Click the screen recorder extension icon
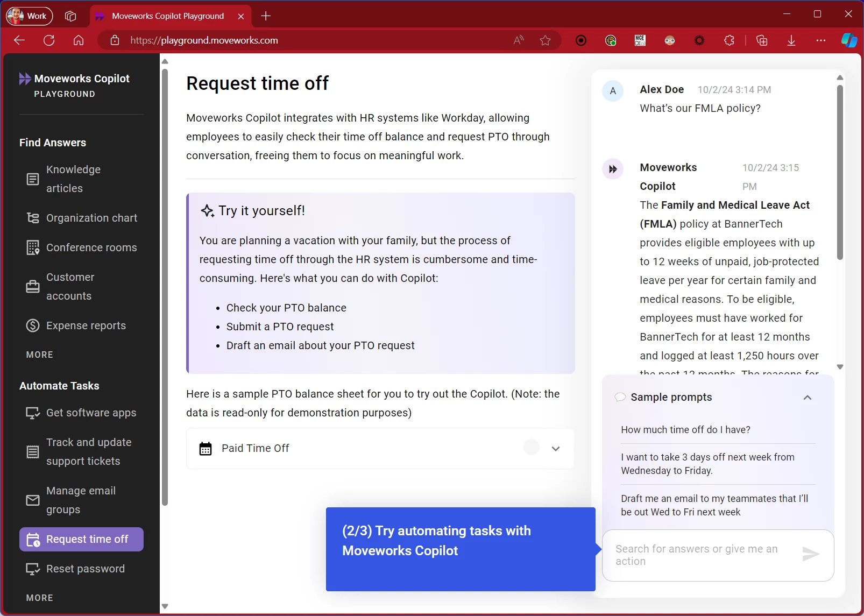864x616 pixels. [x=581, y=40]
